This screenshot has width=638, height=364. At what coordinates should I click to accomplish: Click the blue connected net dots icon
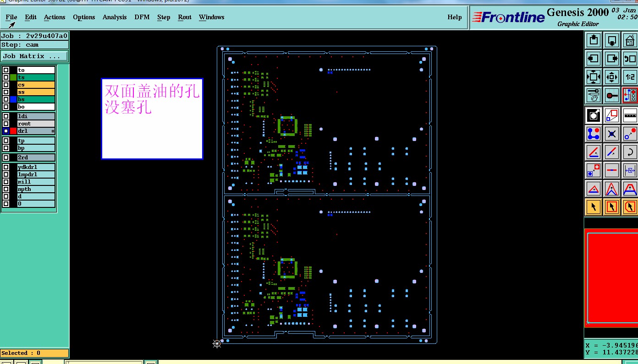(x=594, y=134)
